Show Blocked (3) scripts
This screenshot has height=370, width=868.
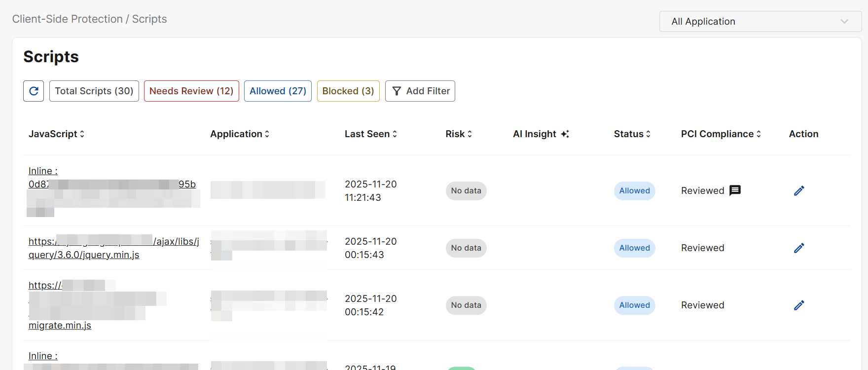click(x=348, y=91)
